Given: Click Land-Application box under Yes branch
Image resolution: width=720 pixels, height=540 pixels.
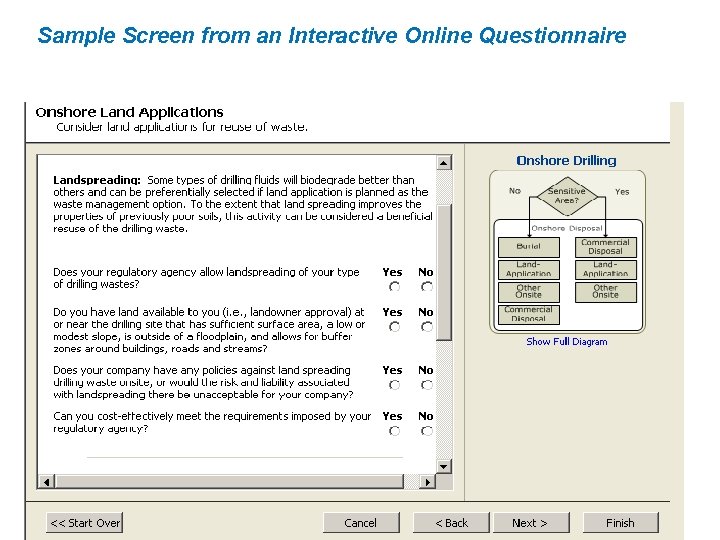Looking at the screenshot, I should (606, 270).
